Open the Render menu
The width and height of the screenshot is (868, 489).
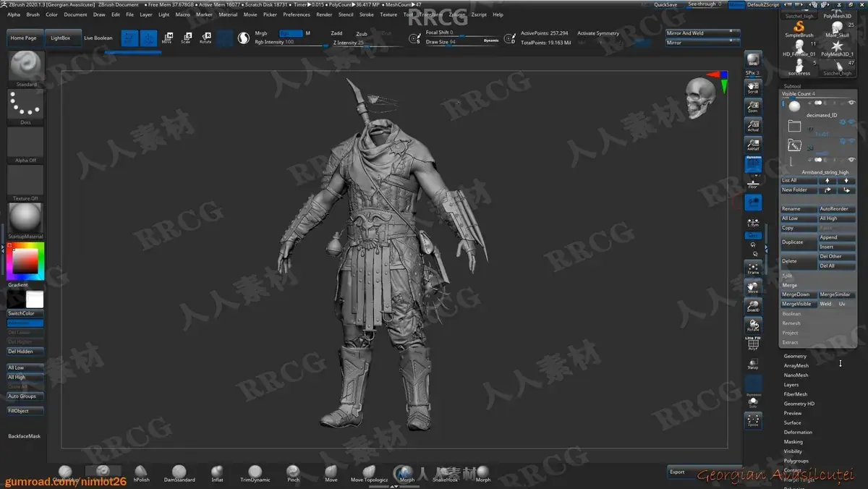pos(325,14)
